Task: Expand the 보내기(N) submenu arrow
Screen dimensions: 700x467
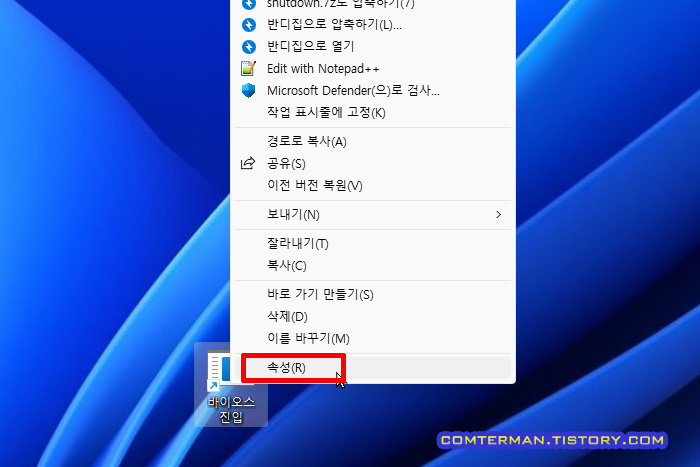Action: tap(499, 215)
